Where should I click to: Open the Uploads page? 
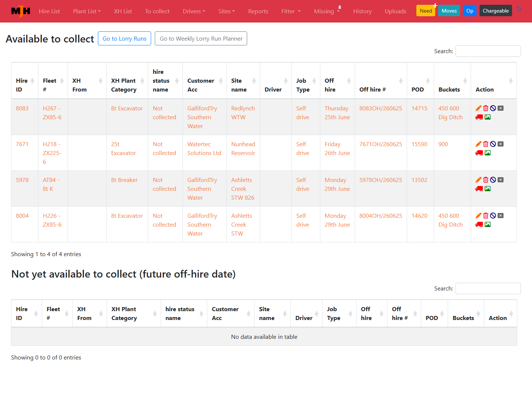click(395, 11)
